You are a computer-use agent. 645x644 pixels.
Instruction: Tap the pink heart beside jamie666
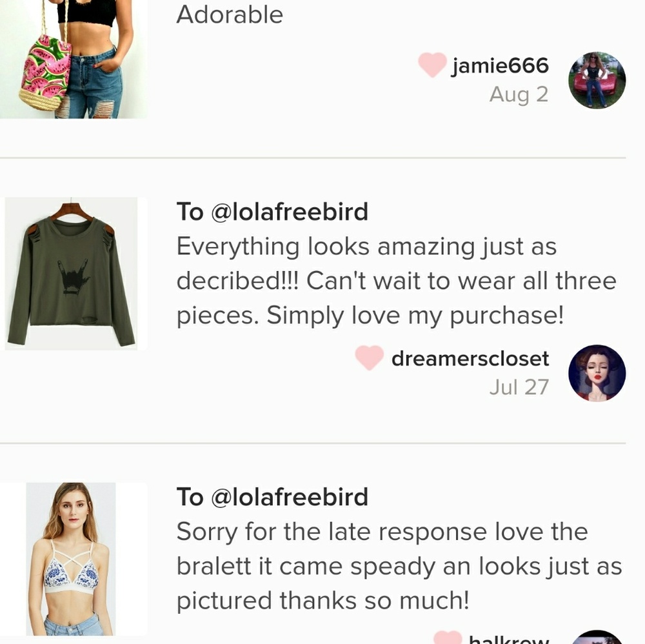point(432,65)
